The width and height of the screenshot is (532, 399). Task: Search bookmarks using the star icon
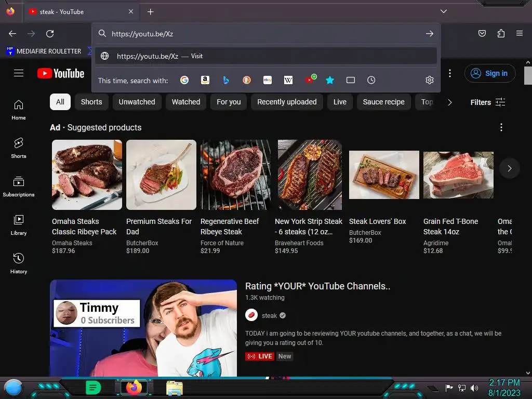pos(330,80)
